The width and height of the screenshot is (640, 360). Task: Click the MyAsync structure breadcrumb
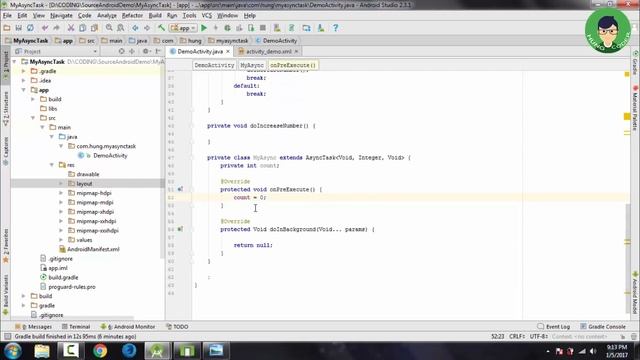tap(252, 65)
